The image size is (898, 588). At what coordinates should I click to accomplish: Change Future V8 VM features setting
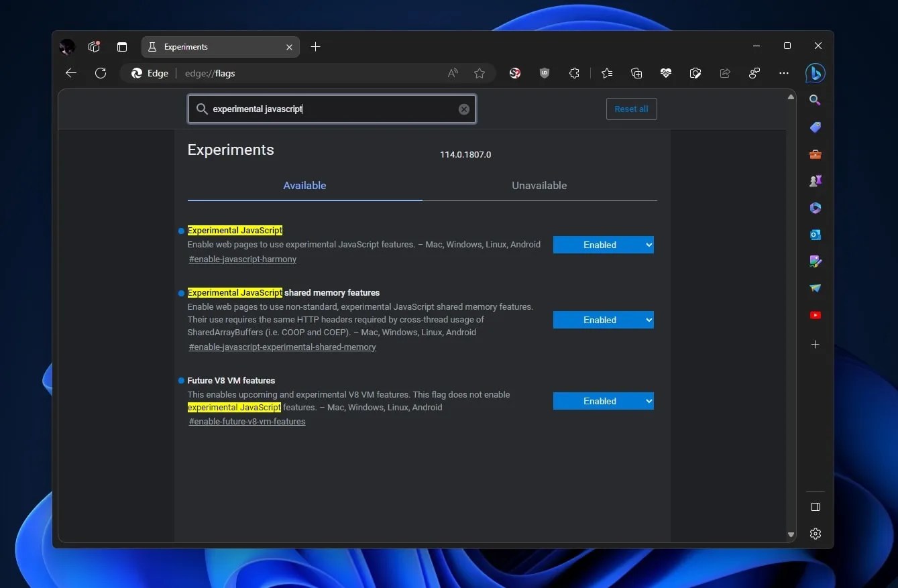point(603,401)
